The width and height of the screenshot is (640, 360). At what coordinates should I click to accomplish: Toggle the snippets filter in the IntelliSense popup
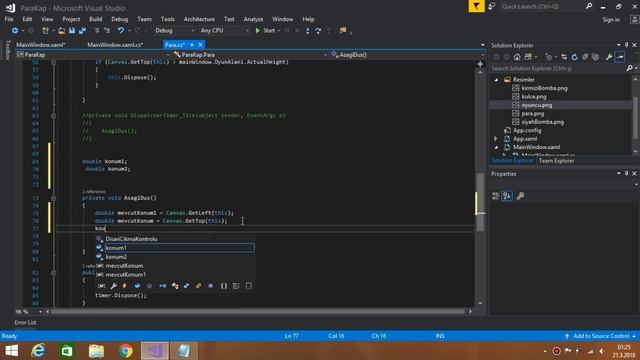coord(248,286)
